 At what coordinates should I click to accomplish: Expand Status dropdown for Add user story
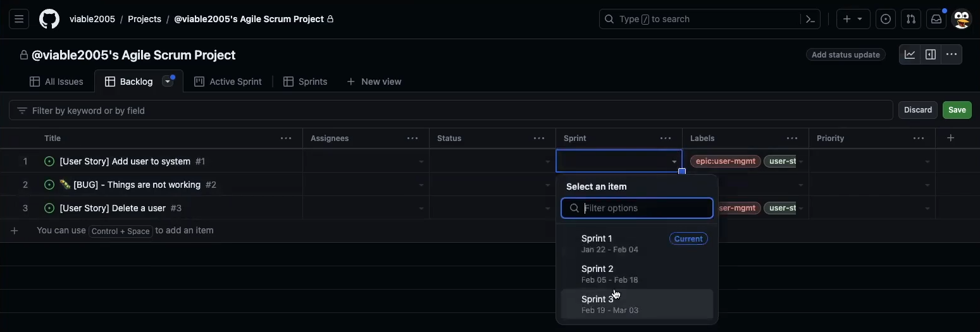[547, 162]
